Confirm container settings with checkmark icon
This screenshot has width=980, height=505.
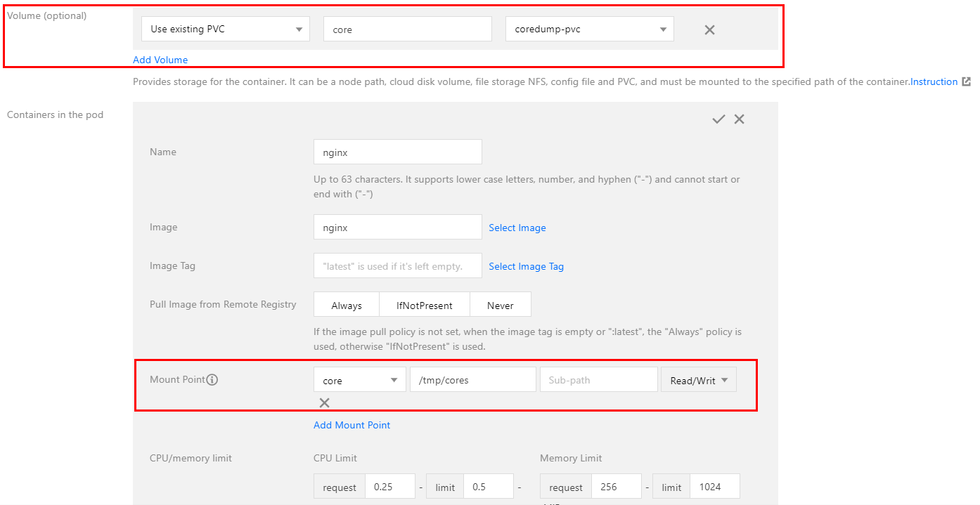[x=718, y=119]
